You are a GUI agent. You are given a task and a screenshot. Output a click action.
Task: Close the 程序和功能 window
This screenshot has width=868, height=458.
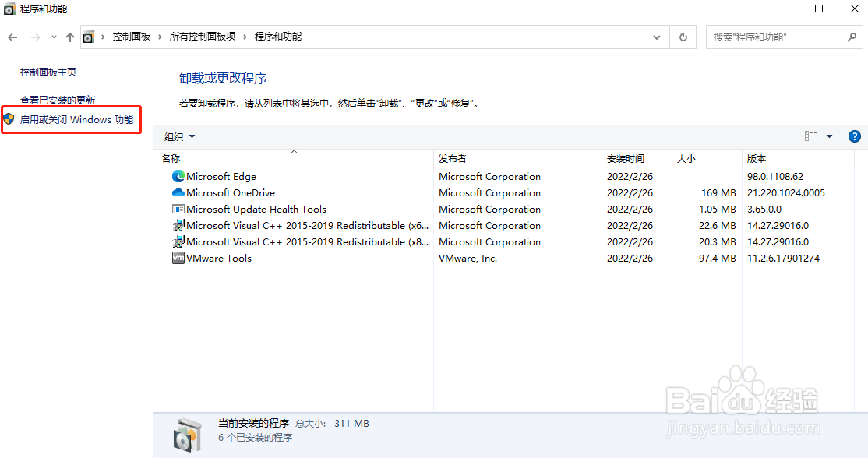click(854, 9)
